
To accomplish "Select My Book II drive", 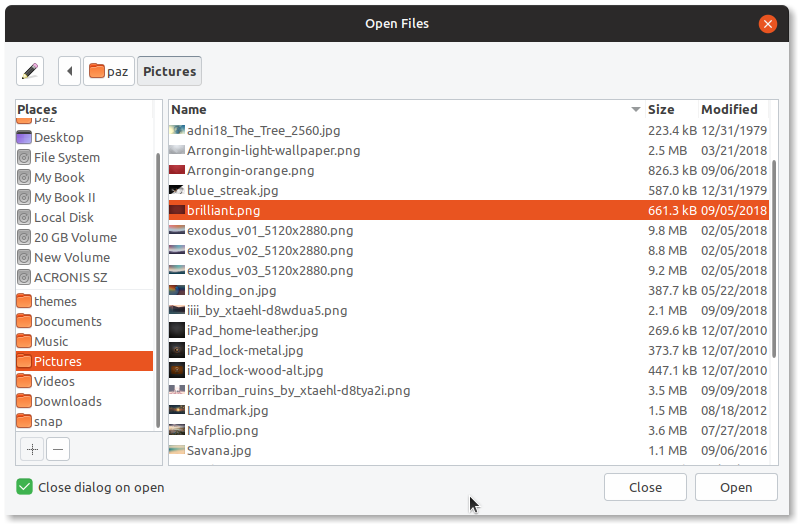I will click(x=84, y=197).
